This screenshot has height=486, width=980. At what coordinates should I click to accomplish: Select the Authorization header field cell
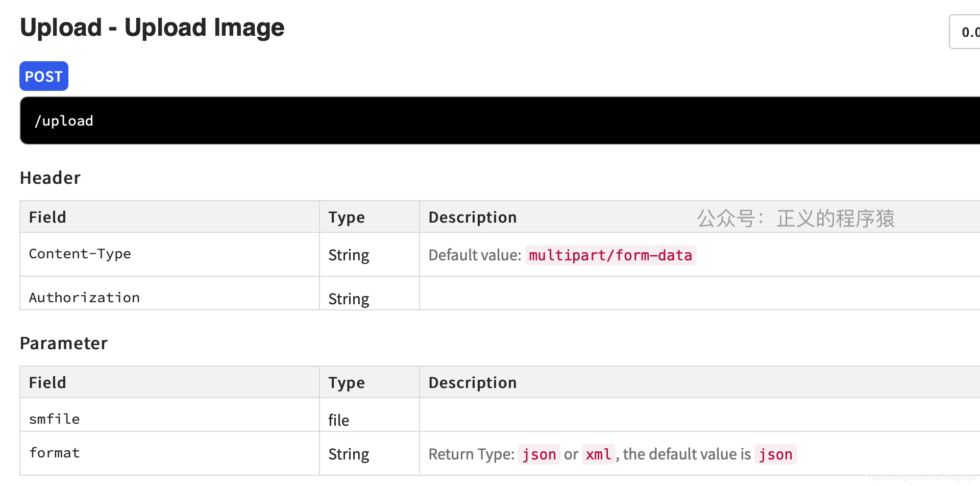pyautogui.click(x=84, y=298)
